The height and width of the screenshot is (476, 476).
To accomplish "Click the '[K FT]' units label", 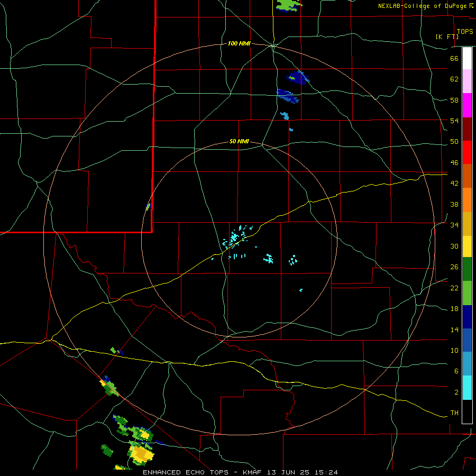I will (x=447, y=36).
